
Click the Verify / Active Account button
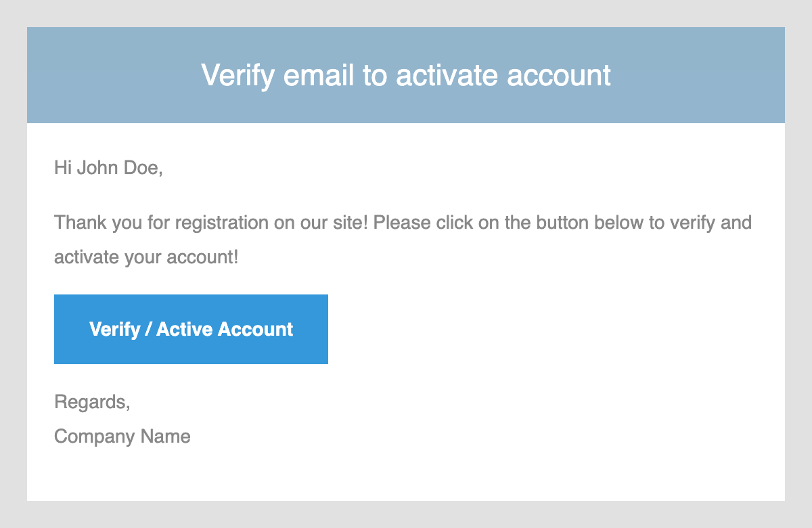[x=191, y=329]
